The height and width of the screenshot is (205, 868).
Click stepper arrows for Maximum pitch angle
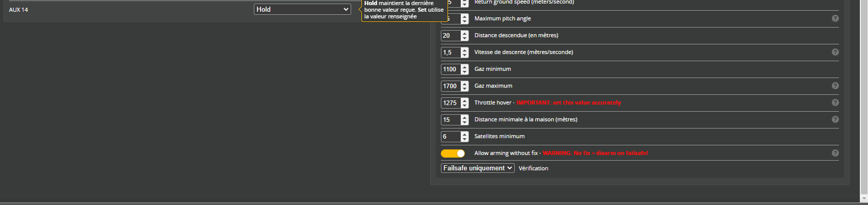(x=464, y=19)
